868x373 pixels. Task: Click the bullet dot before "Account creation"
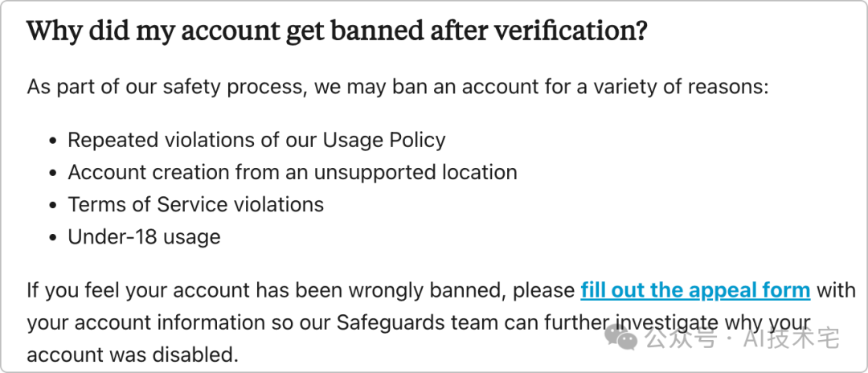click(52, 174)
